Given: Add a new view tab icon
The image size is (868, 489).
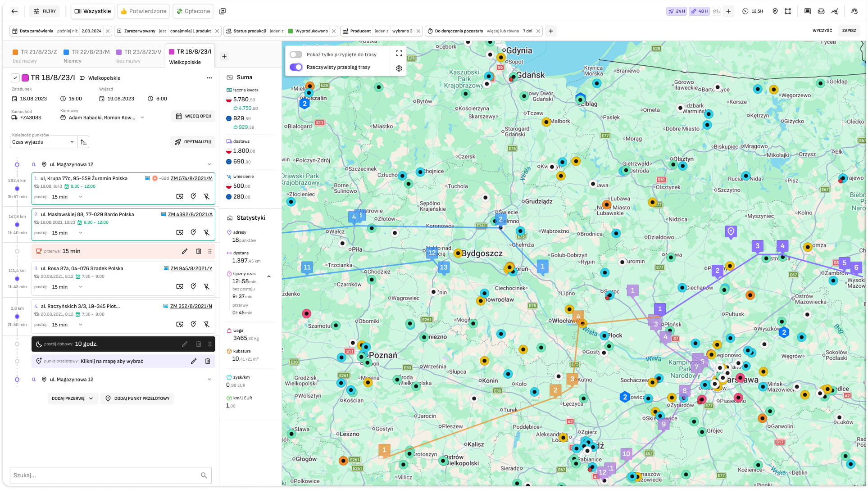Looking at the screenshot, I should (223, 11).
